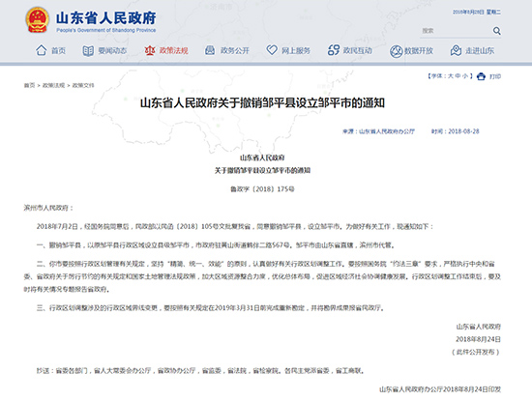Click the 政民互动 exchange icon
The height and width of the screenshot is (401, 532).
tap(334, 50)
